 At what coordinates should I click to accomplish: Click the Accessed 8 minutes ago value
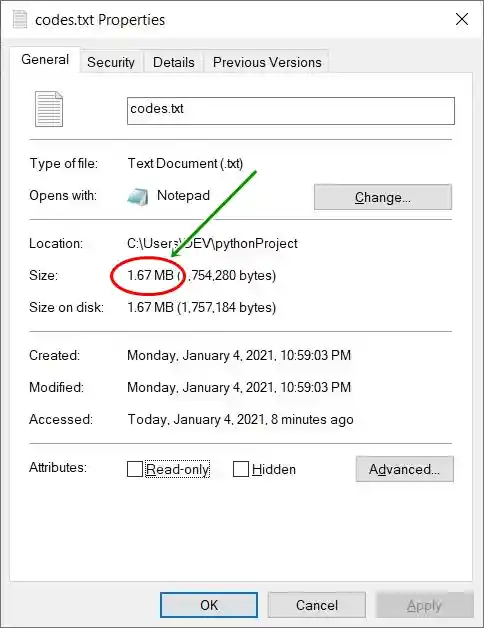240,420
